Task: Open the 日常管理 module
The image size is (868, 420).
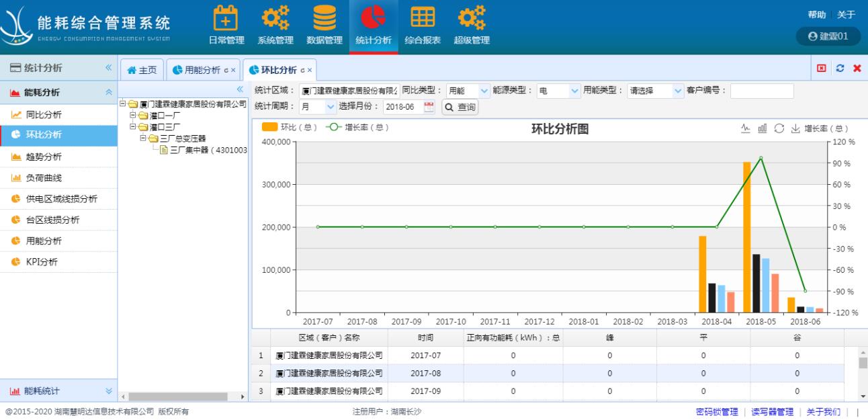Action: pos(226,24)
